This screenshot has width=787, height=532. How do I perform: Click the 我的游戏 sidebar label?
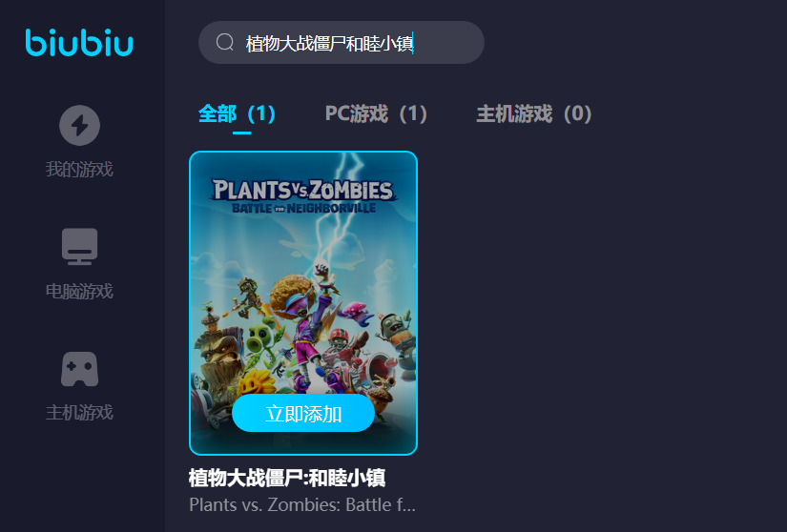coord(79,169)
